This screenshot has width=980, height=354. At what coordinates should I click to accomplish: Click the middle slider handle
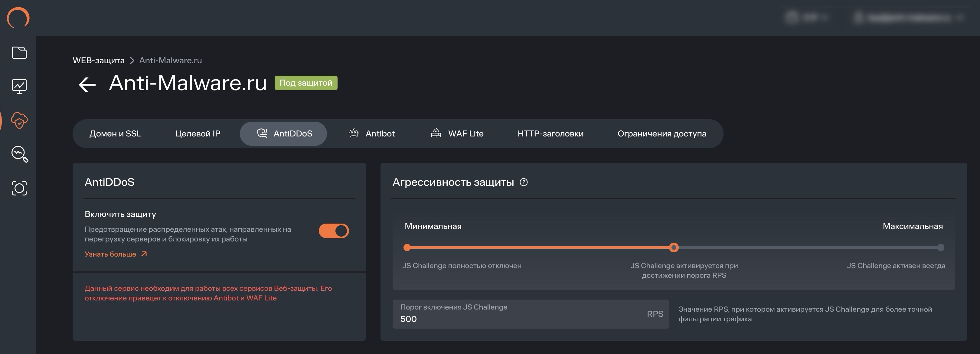click(674, 247)
